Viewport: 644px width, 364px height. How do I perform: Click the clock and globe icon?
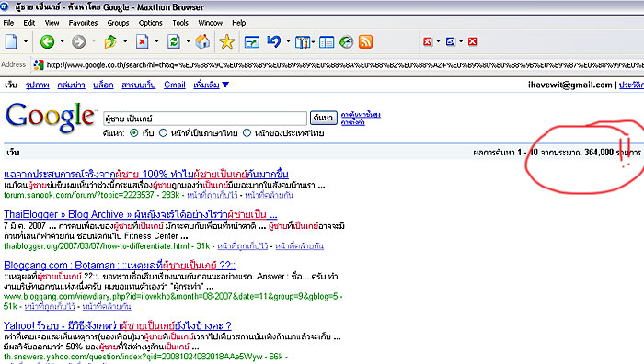point(346,42)
